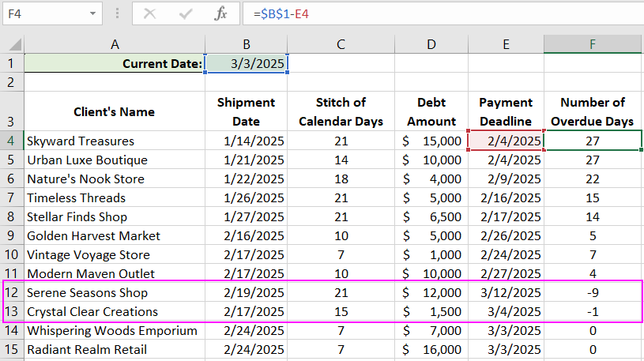Select overdue days cell showing -9

[x=593, y=292]
